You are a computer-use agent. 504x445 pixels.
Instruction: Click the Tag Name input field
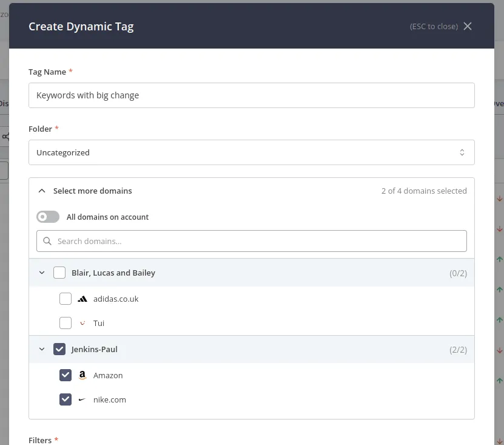tap(251, 95)
